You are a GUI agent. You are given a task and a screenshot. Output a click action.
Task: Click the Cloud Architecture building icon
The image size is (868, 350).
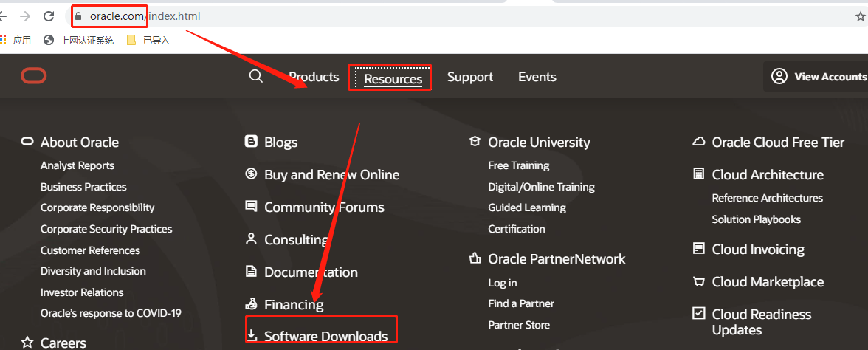[x=698, y=174]
